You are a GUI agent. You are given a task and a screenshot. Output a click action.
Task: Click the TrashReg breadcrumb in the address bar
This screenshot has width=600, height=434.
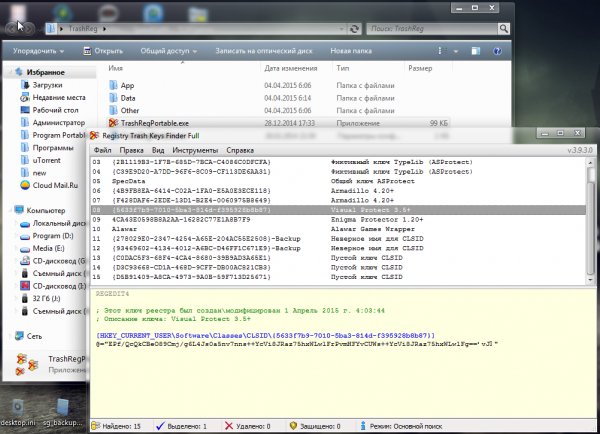(x=83, y=29)
